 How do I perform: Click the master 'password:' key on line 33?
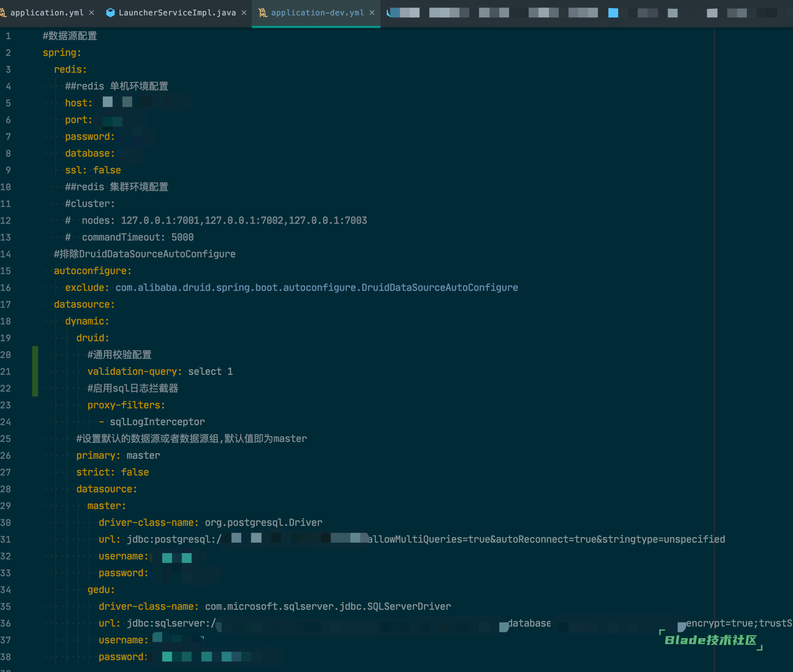123,573
